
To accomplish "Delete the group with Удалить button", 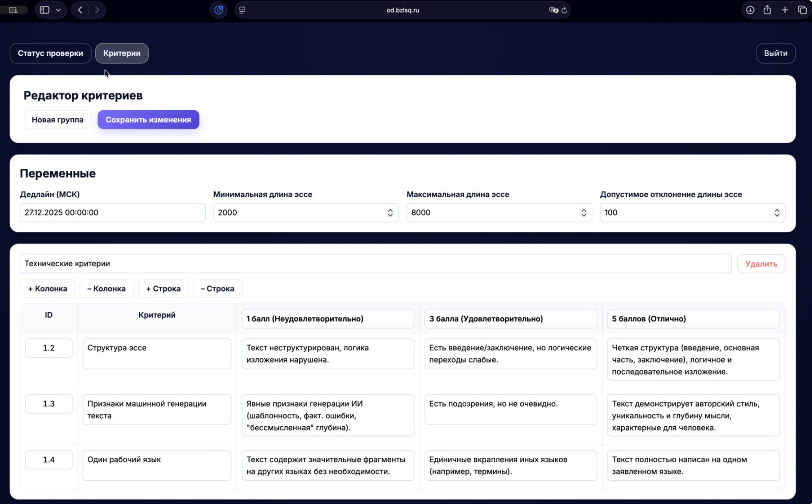I will tap(761, 264).
